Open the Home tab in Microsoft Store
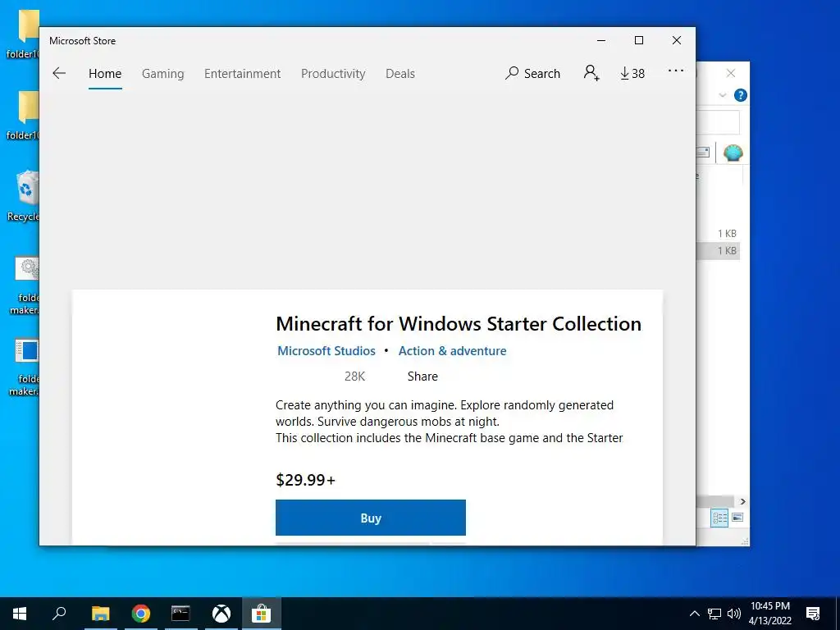Screen dimensions: 840x630 click(105, 73)
